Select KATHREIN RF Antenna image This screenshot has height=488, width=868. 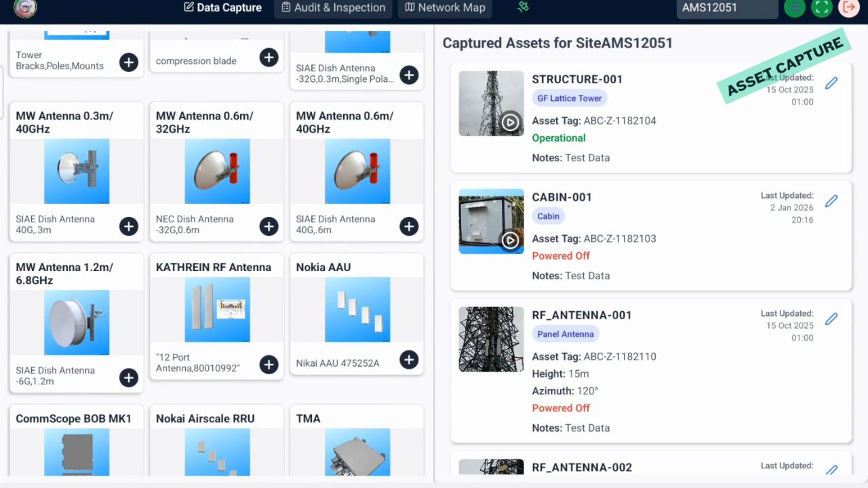click(217, 310)
